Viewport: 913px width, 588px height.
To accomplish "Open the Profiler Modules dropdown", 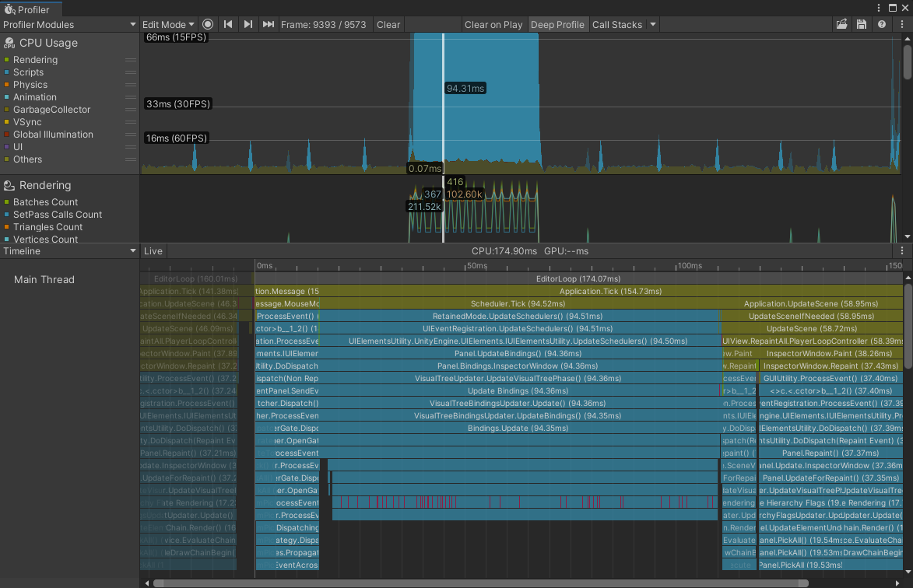I will tap(68, 24).
